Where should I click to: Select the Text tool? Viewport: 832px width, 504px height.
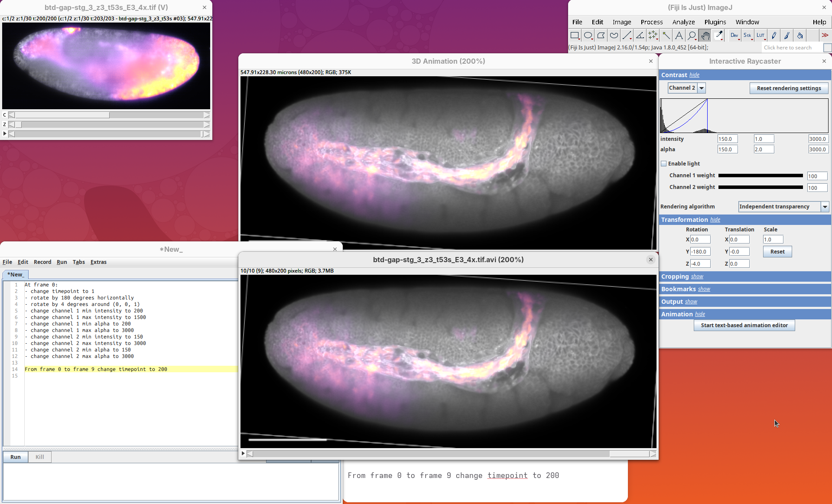(x=679, y=36)
